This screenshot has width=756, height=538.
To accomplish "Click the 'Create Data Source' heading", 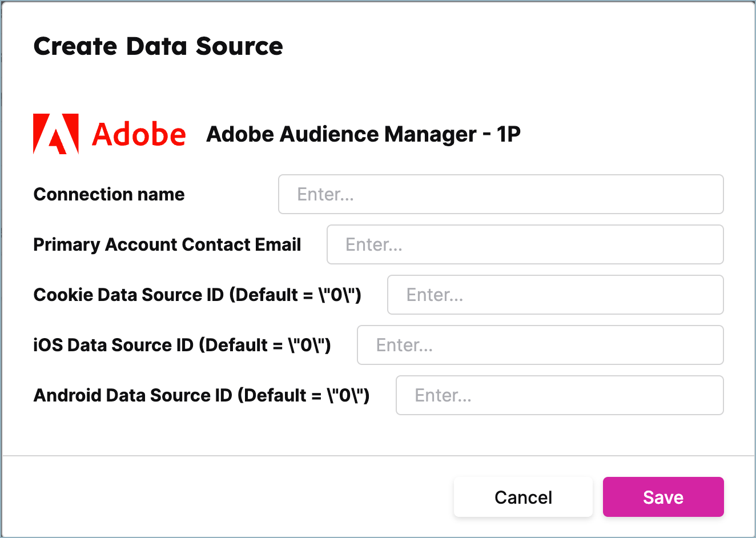I will tap(158, 46).
